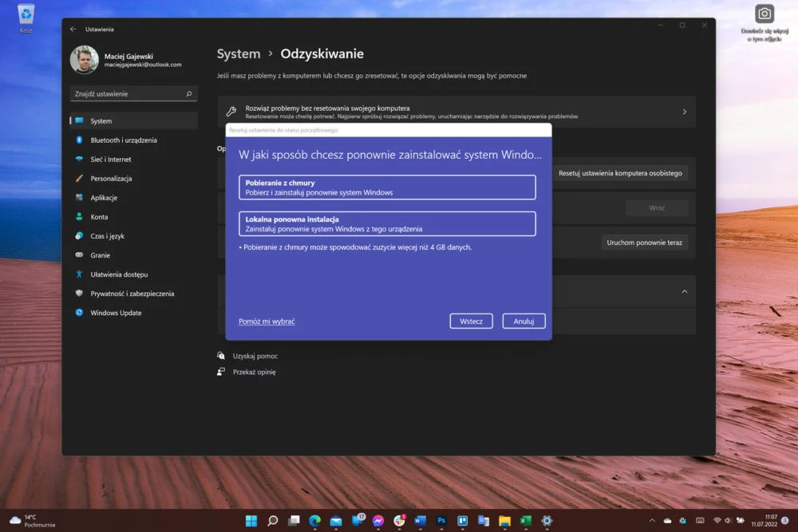The image size is (798, 532).
Task: Open the Kosz recycle bin on desktop
Action: (26, 18)
